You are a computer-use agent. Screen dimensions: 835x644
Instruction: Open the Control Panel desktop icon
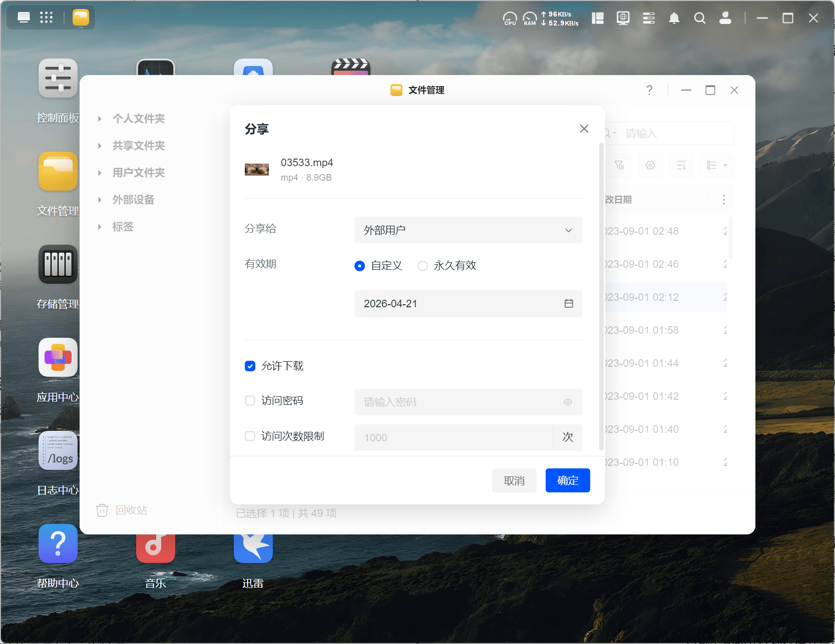click(58, 79)
